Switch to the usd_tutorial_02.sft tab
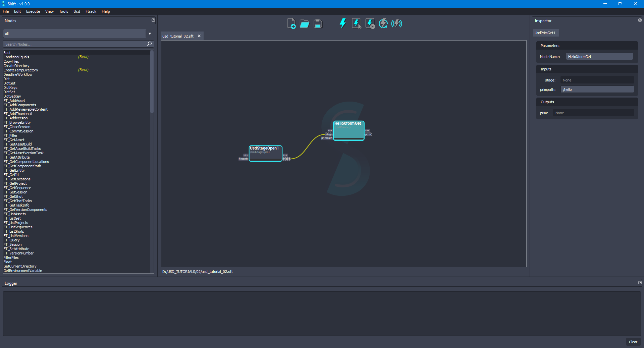The height and width of the screenshot is (348, 644). point(177,36)
